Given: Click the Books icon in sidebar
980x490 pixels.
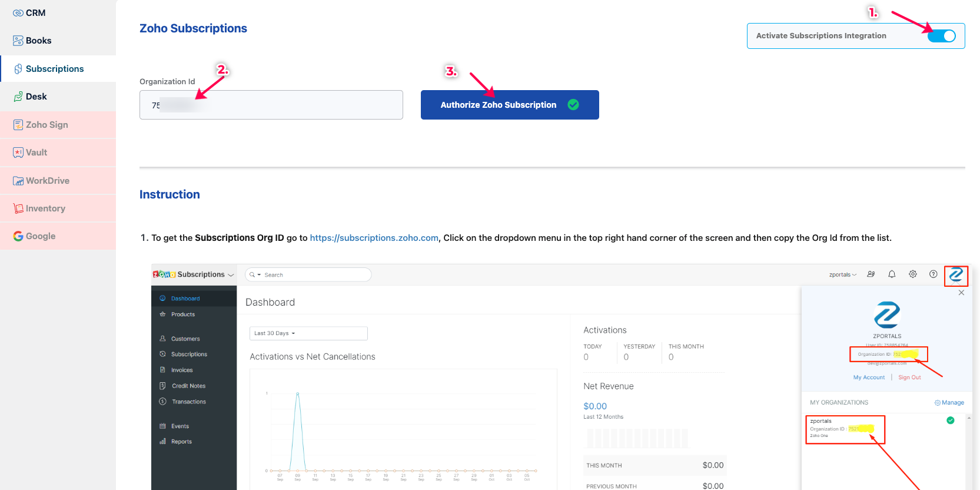Looking at the screenshot, I should pyautogui.click(x=18, y=41).
